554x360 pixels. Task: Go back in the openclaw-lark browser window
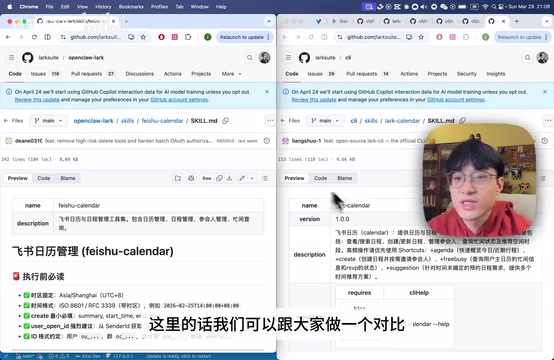8,37
